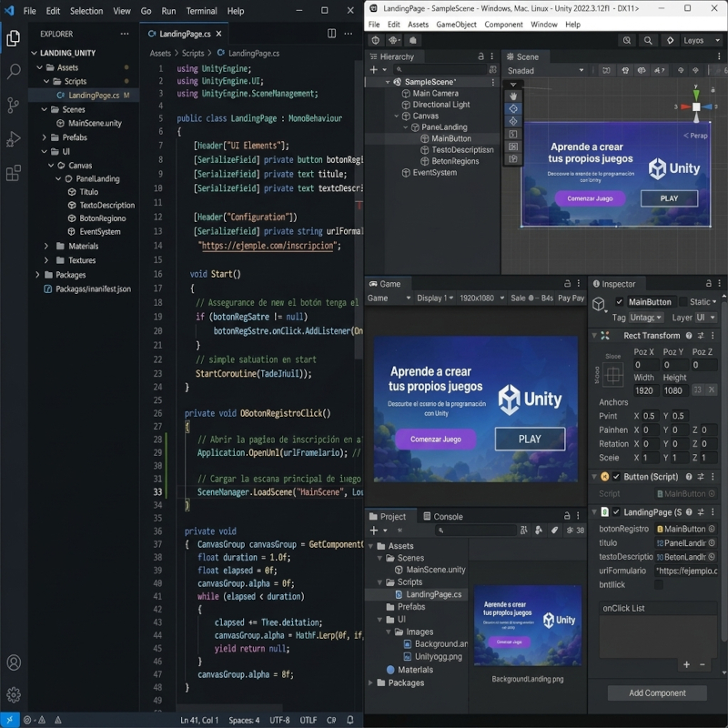Click the UTF-8 encoding status entry
The height and width of the screenshot is (728, 728).
pos(279,720)
